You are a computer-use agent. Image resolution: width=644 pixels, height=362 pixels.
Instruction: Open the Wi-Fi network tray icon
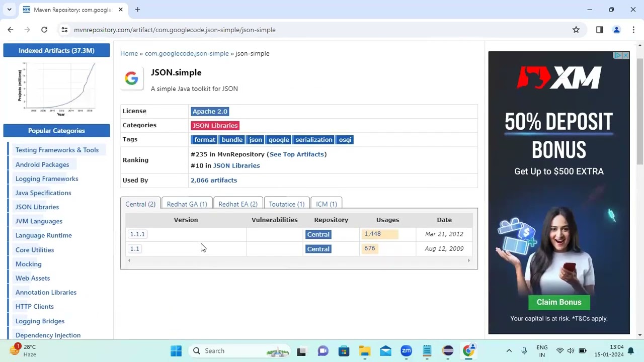559,351
